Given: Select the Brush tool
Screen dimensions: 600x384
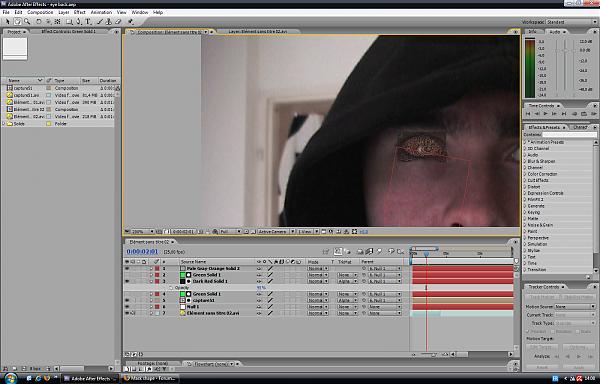Looking at the screenshot, I should click(100, 22).
